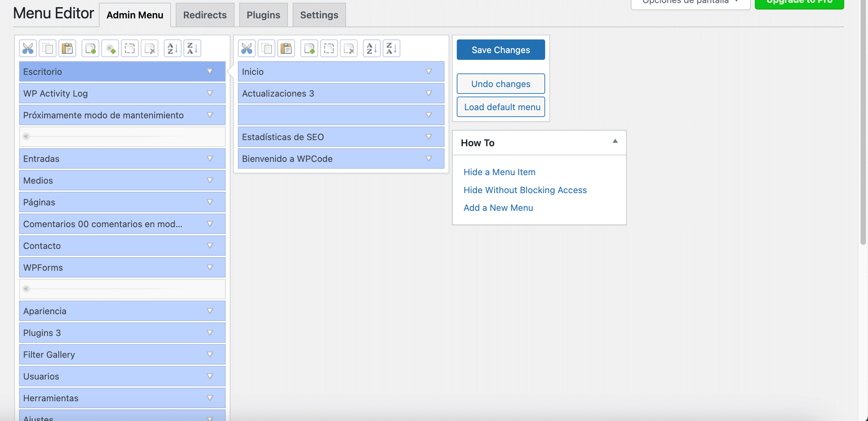Viewport: 868px width, 421px height.
Task: Expand the Escritorio item's dropdown arrow
Action: click(210, 71)
